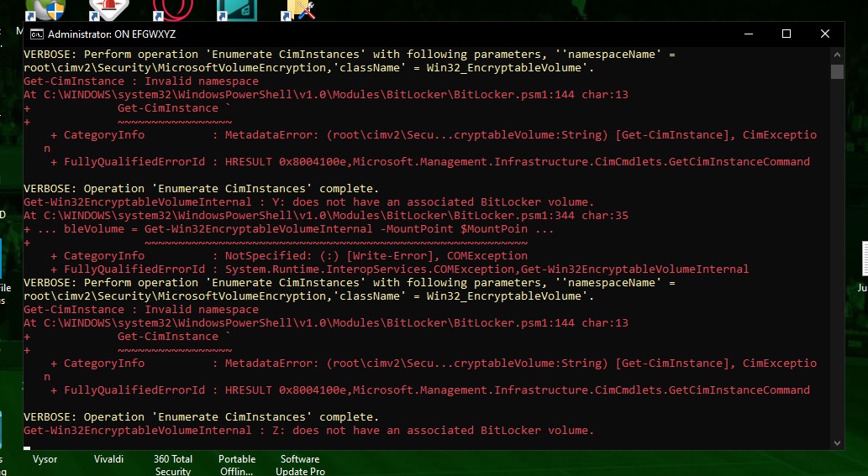The image size is (868, 476).
Task: Click the scrollbar up arrow
Action: (837, 54)
